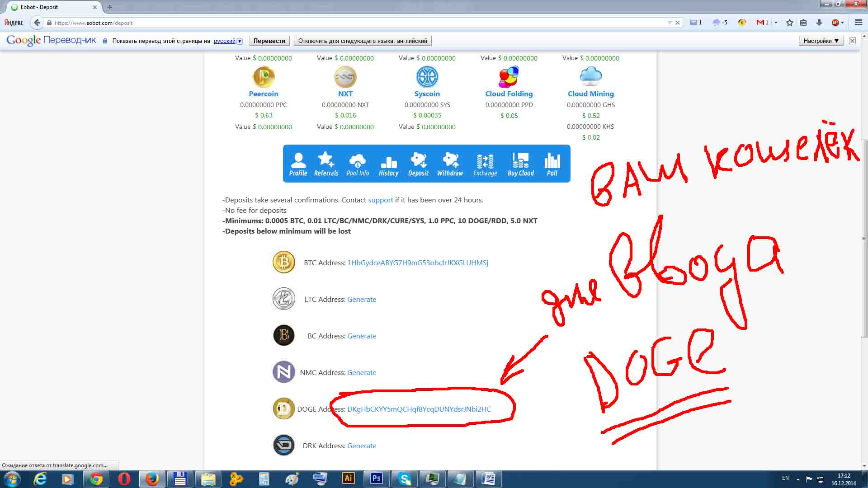Open the Exchange page
This screenshot has width=868, height=488.
[x=485, y=164]
